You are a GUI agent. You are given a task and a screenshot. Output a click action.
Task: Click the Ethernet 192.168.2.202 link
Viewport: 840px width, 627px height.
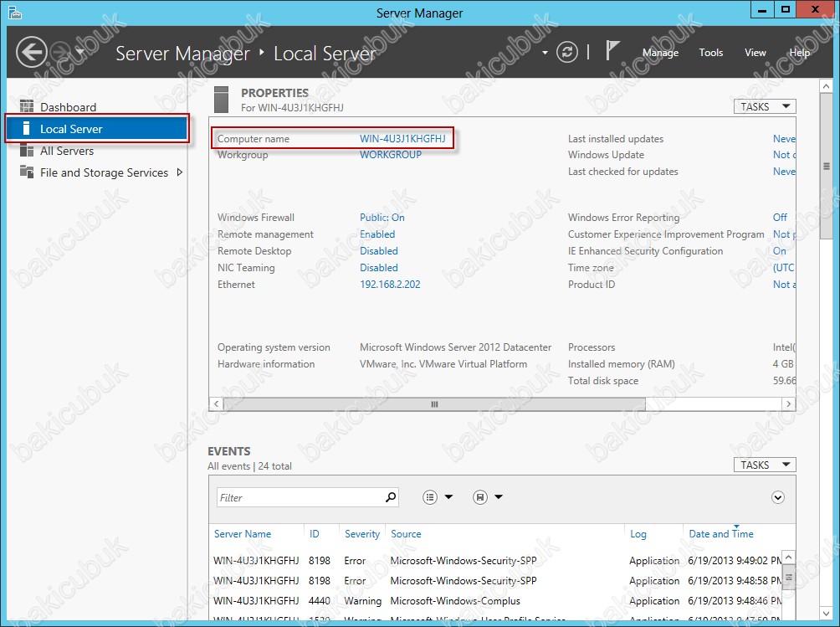tap(390, 285)
